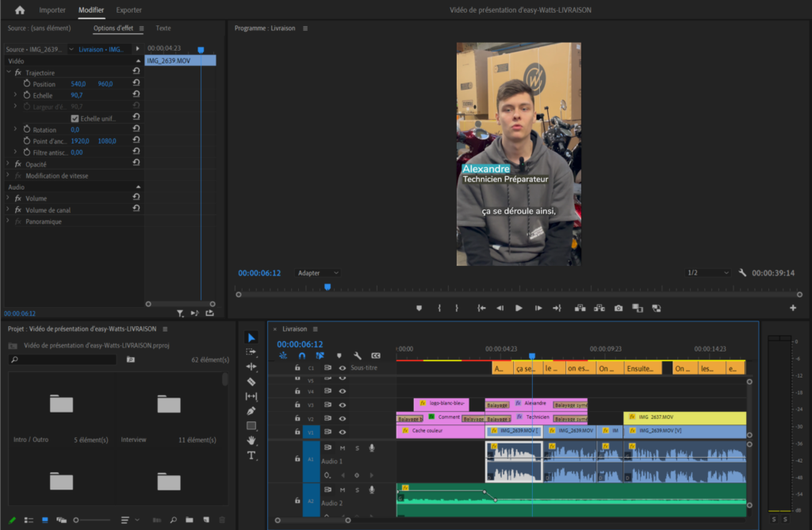This screenshot has height=530, width=812.
Task: Toggle the Position animation stopwatch
Action: coord(27,83)
